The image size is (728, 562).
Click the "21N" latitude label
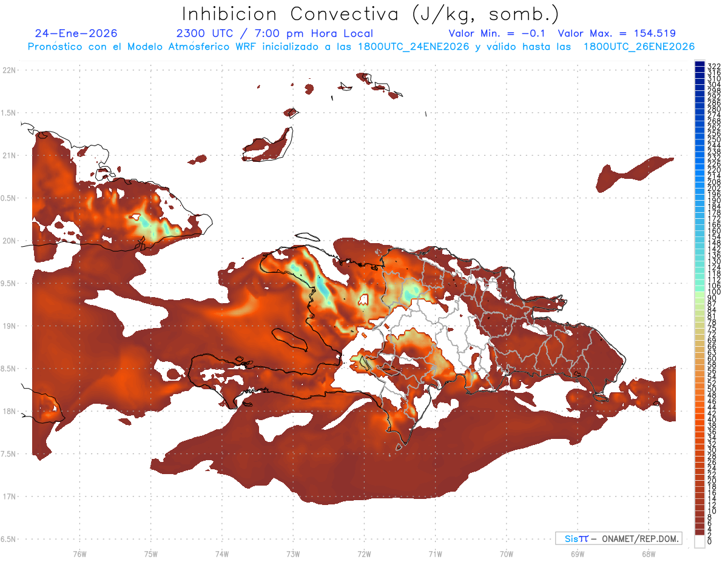tap(8, 155)
